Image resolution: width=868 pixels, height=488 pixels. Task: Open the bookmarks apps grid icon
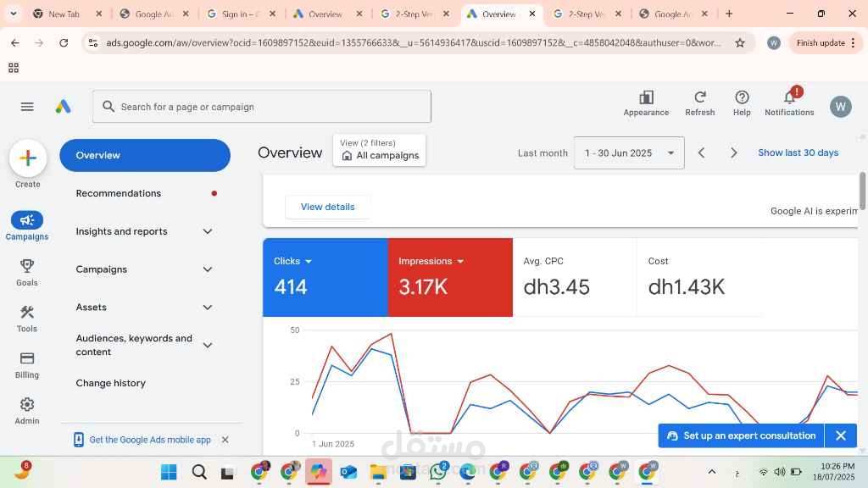point(14,68)
